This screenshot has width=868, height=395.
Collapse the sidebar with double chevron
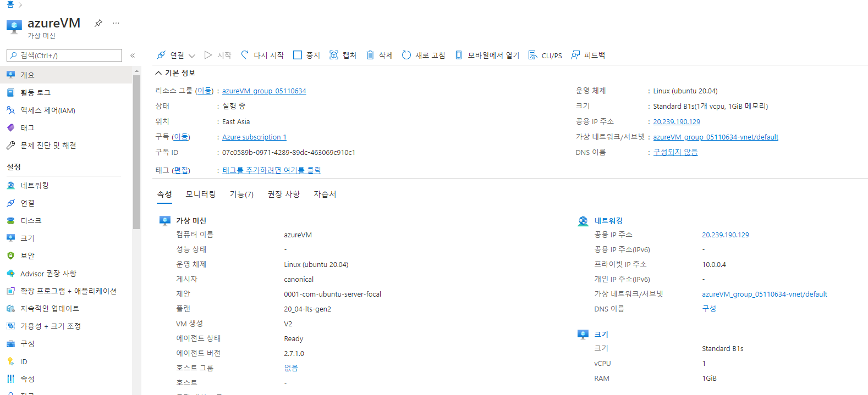click(133, 55)
